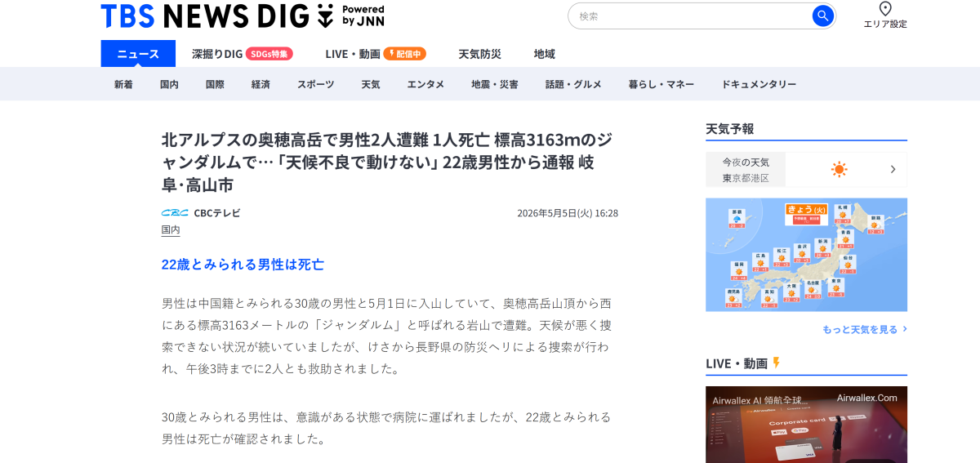Image resolution: width=980 pixels, height=463 pixels.
Task: Select the ドキュメンタリー menu item
Action: click(759, 84)
